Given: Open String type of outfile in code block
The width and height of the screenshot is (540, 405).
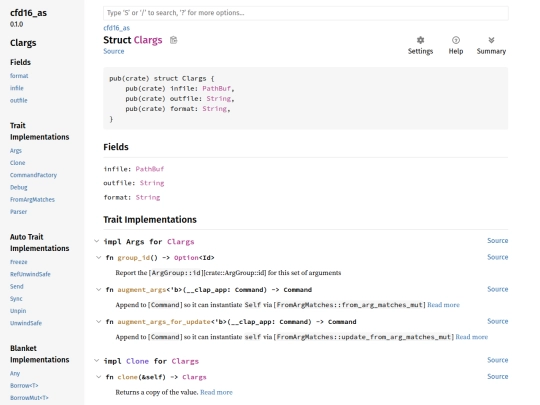Looking at the screenshot, I should click(x=218, y=99).
